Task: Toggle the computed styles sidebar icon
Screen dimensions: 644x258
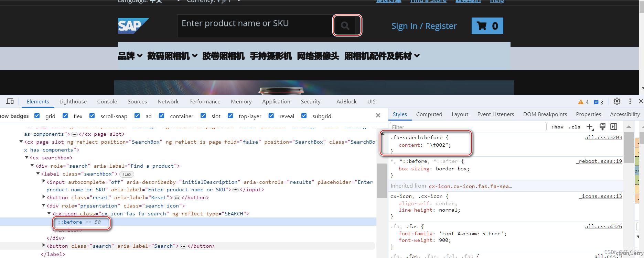Action: point(614,127)
